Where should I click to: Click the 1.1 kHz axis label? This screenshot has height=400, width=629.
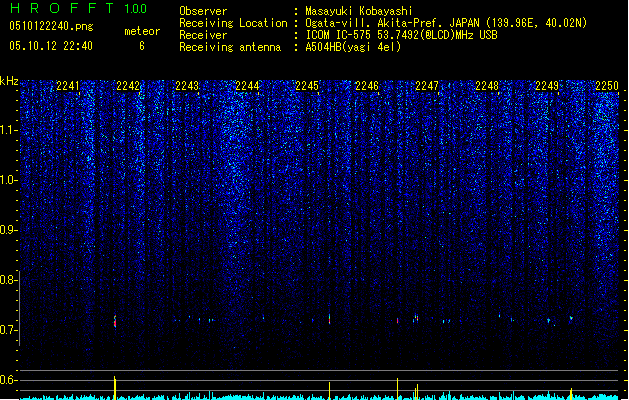pyautogui.click(x=8, y=130)
